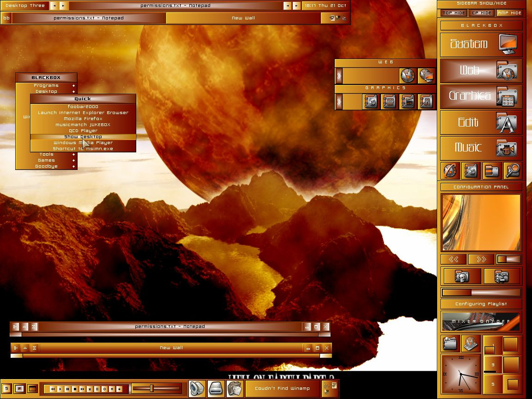Switch to New Wall task in top taskbar
Viewport: 532px width, 399px height.
click(x=243, y=18)
